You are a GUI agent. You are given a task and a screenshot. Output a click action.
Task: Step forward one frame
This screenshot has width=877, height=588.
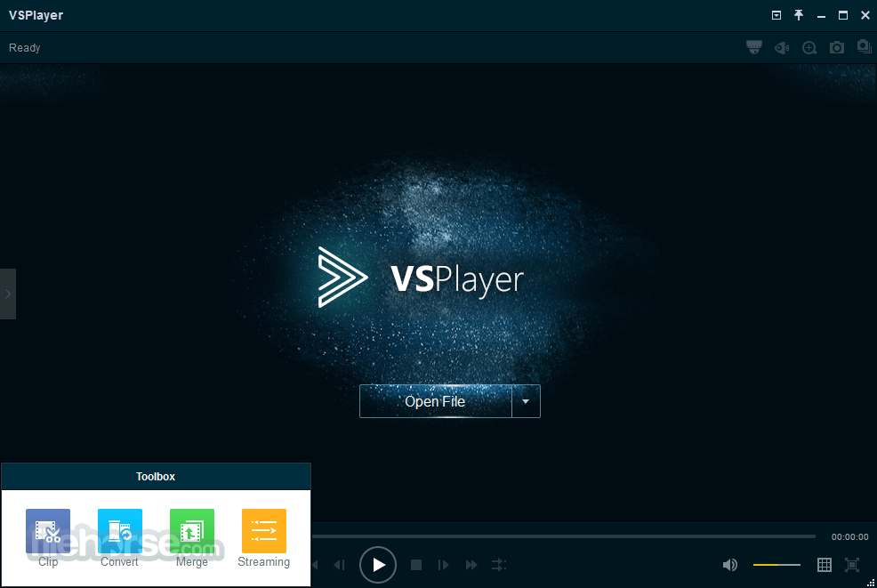(x=444, y=565)
